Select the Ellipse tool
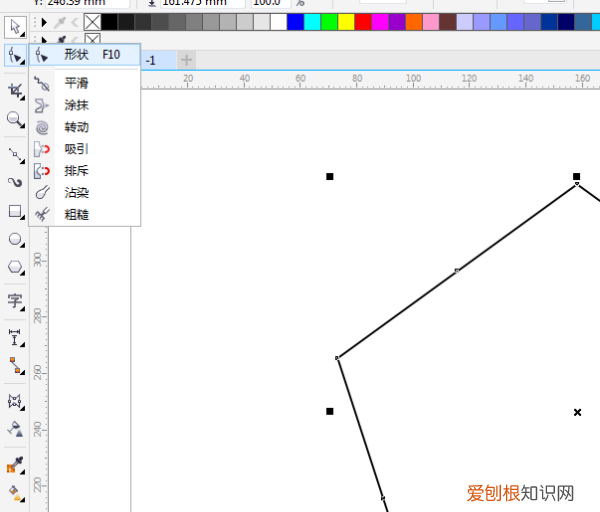600x512 pixels. 15,240
